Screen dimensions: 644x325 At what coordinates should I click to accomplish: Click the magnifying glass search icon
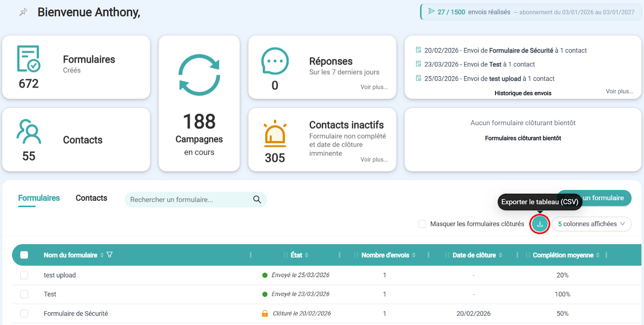click(257, 199)
